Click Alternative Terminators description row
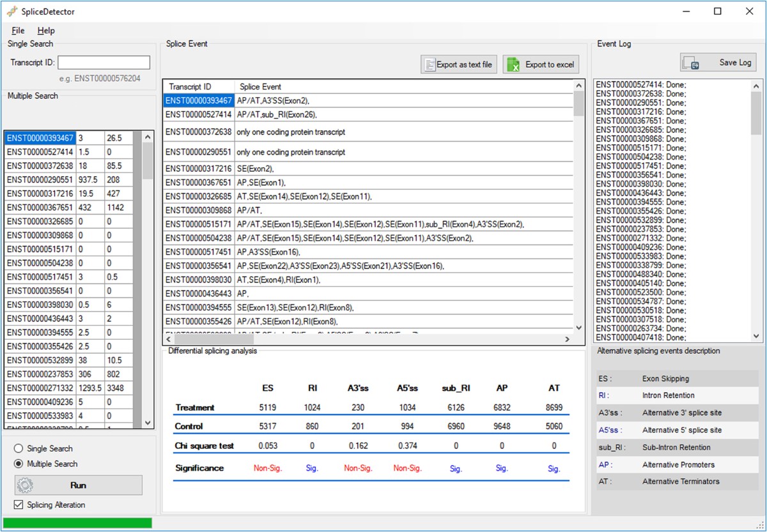 point(678,482)
